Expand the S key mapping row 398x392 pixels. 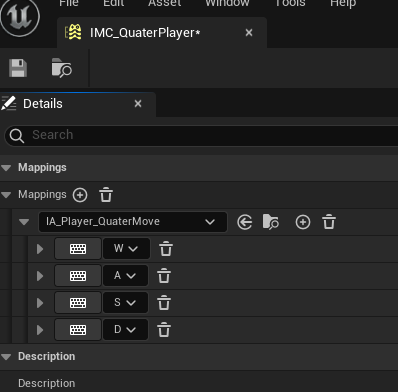coord(40,303)
